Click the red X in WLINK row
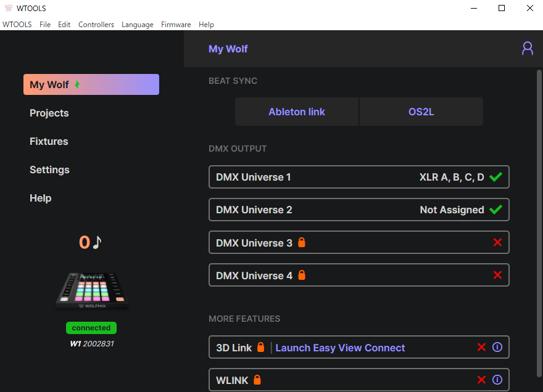The image size is (543, 392). pos(481,380)
